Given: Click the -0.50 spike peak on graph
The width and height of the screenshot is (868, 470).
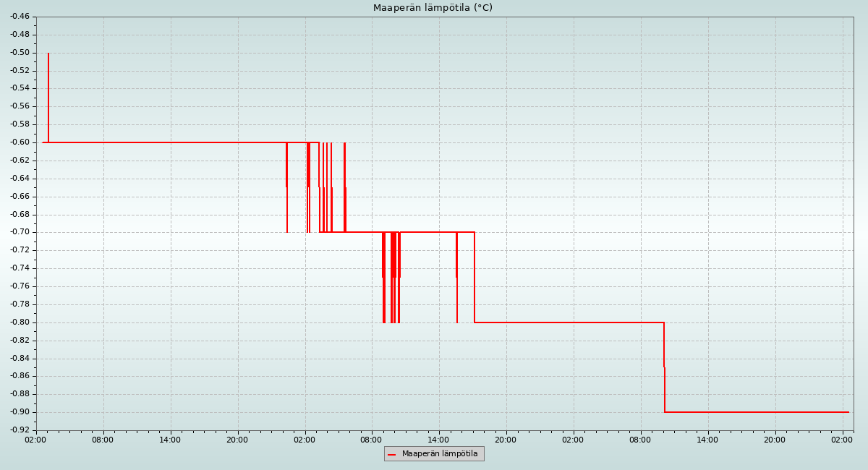Looking at the screenshot, I should tap(48, 54).
